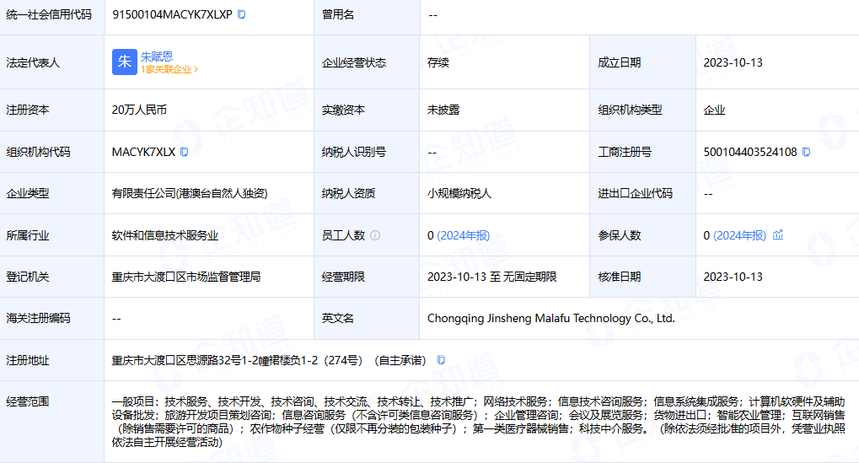Select the 注册地址 label cell
The height and width of the screenshot is (463, 859).
[52, 360]
